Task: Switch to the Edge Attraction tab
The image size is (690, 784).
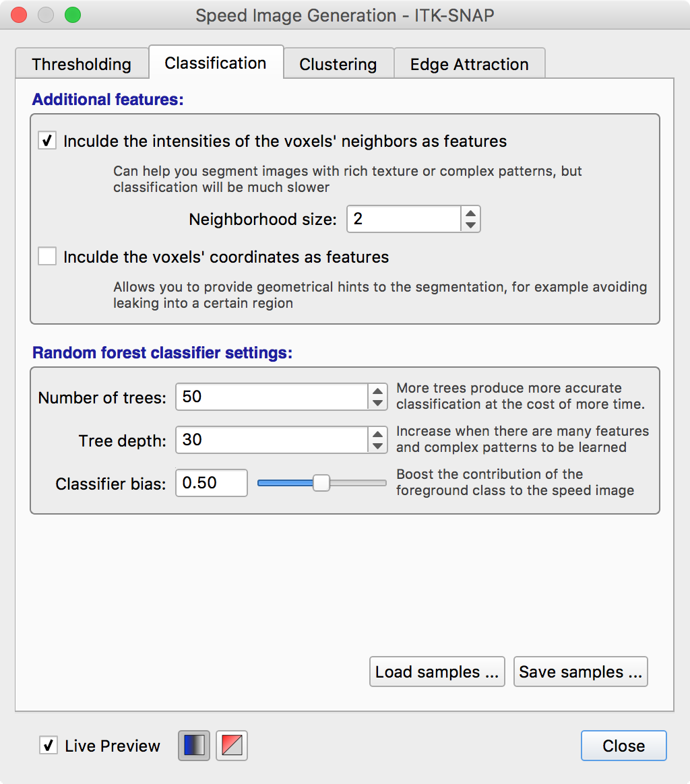Action: click(x=470, y=63)
